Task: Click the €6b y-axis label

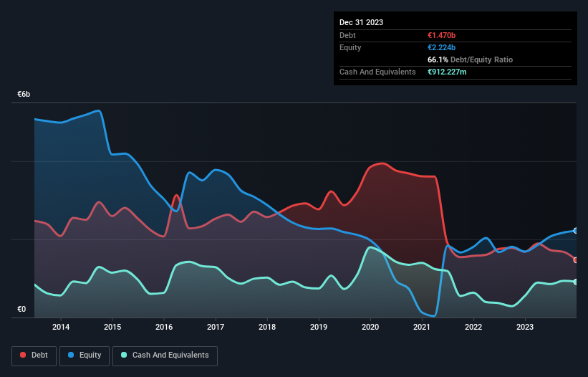Action: (24, 94)
